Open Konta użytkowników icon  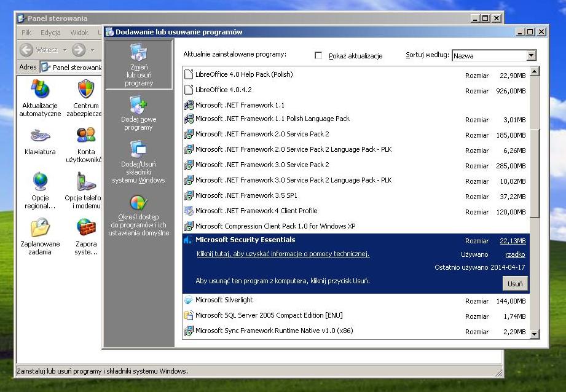point(86,136)
